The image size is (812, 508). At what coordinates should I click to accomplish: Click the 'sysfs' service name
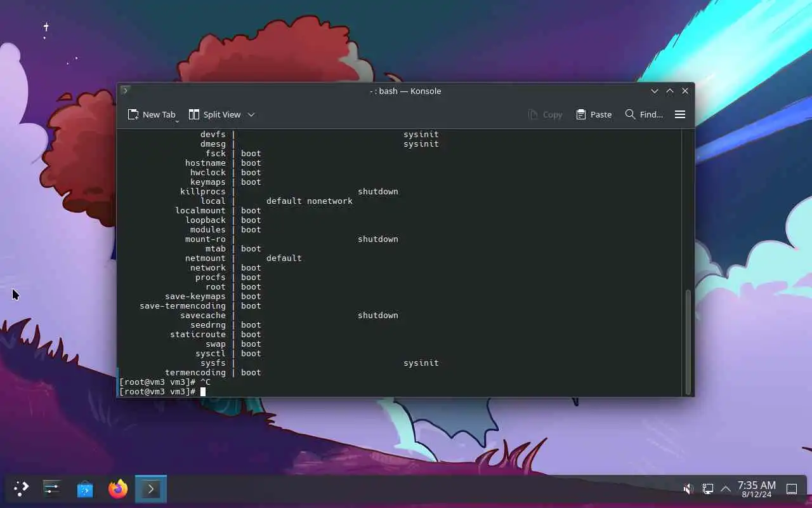[213, 363]
